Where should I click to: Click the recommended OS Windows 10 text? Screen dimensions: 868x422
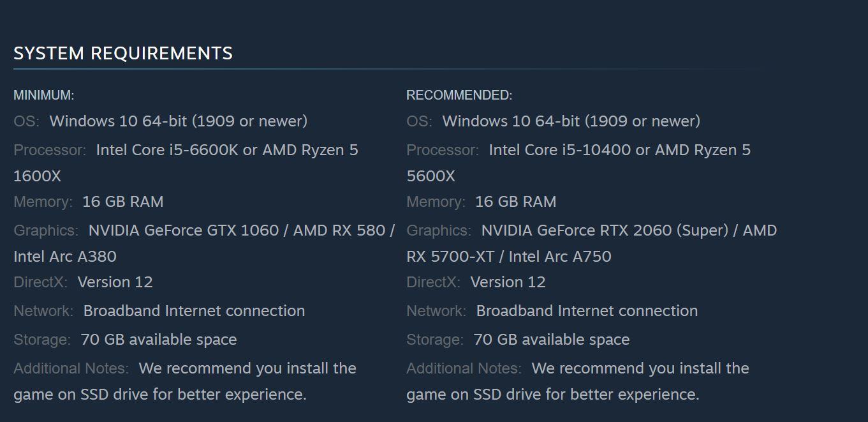[571, 121]
